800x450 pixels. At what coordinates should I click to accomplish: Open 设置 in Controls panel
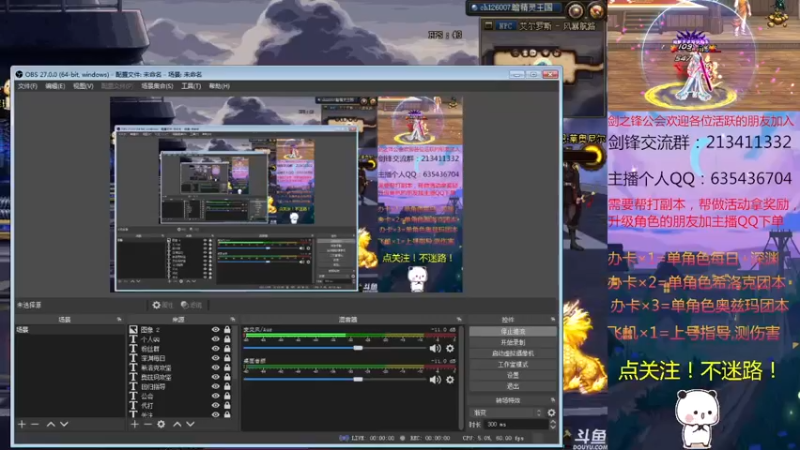pyautogui.click(x=513, y=375)
